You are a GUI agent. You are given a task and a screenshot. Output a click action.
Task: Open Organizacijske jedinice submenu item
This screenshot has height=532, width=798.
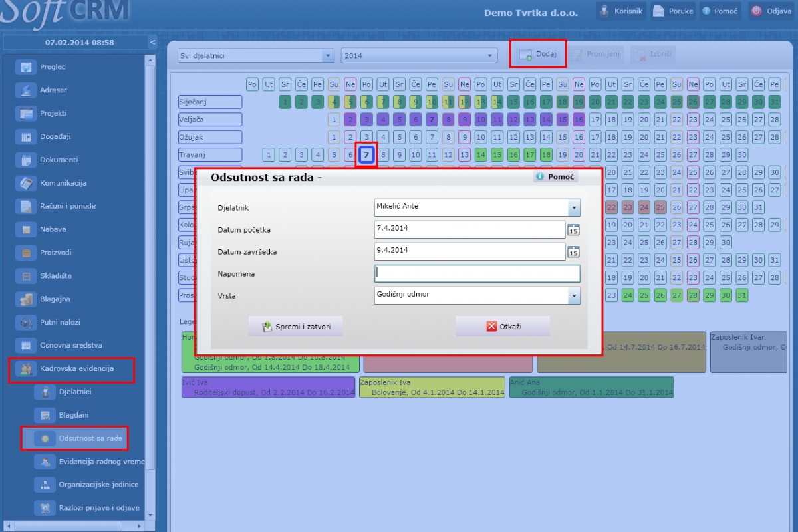tap(98, 485)
